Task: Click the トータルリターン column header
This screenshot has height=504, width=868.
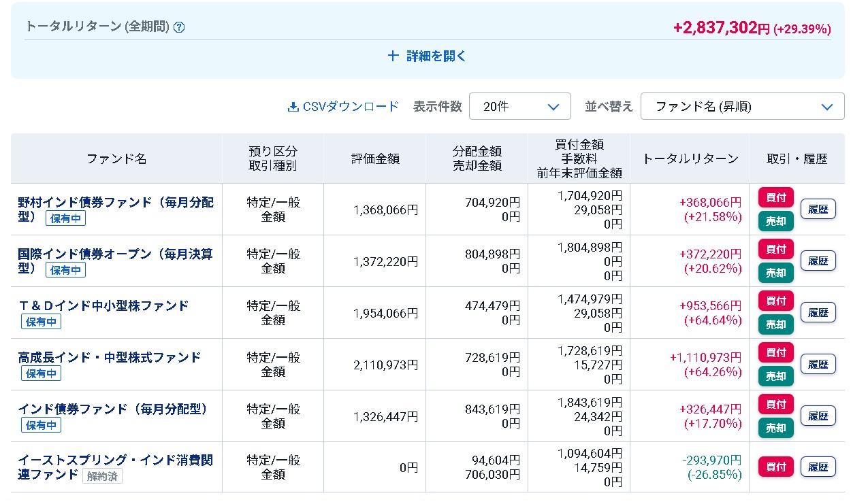Action: 690,158
